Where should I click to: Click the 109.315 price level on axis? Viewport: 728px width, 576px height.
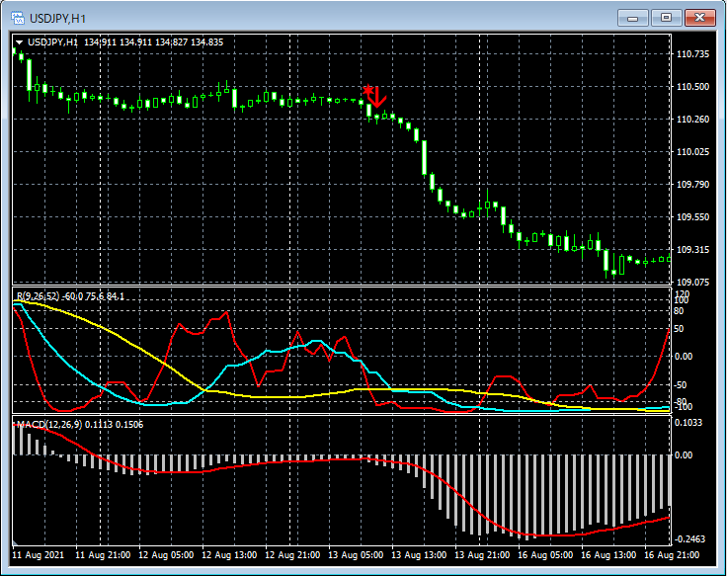(693, 250)
